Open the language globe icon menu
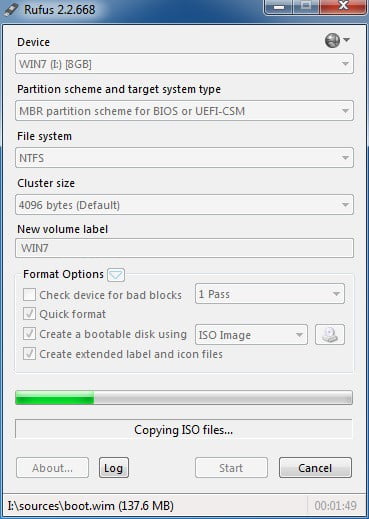This screenshot has height=519, width=369. click(x=337, y=40)
